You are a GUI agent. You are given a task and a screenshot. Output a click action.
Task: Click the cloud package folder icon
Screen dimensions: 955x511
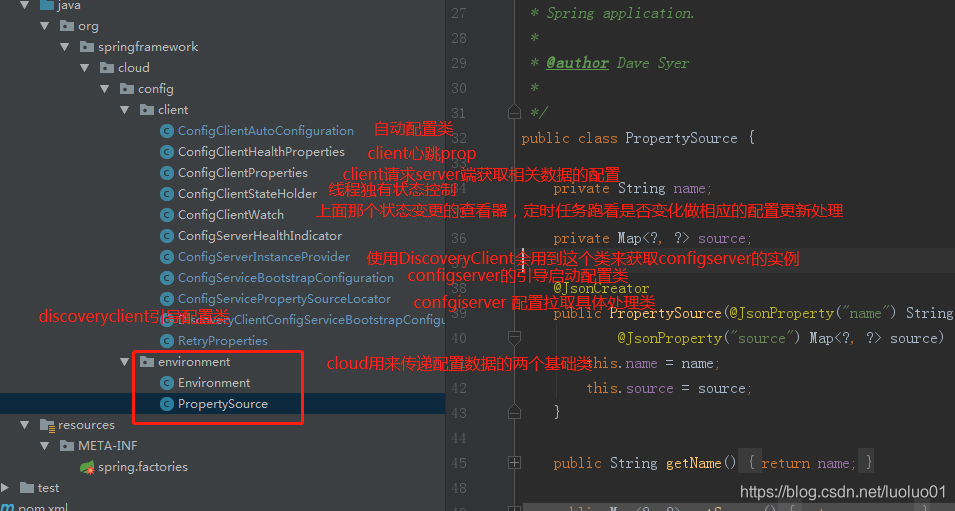107,68
